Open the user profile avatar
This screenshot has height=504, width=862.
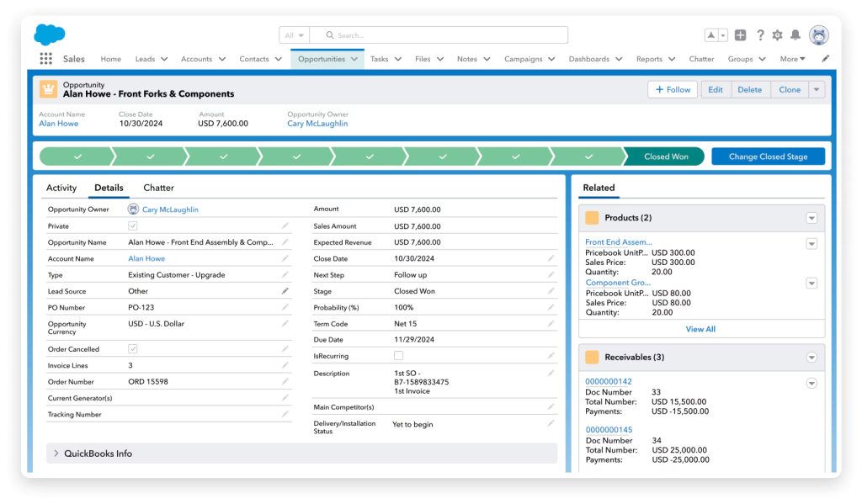[x=819, y=35]
